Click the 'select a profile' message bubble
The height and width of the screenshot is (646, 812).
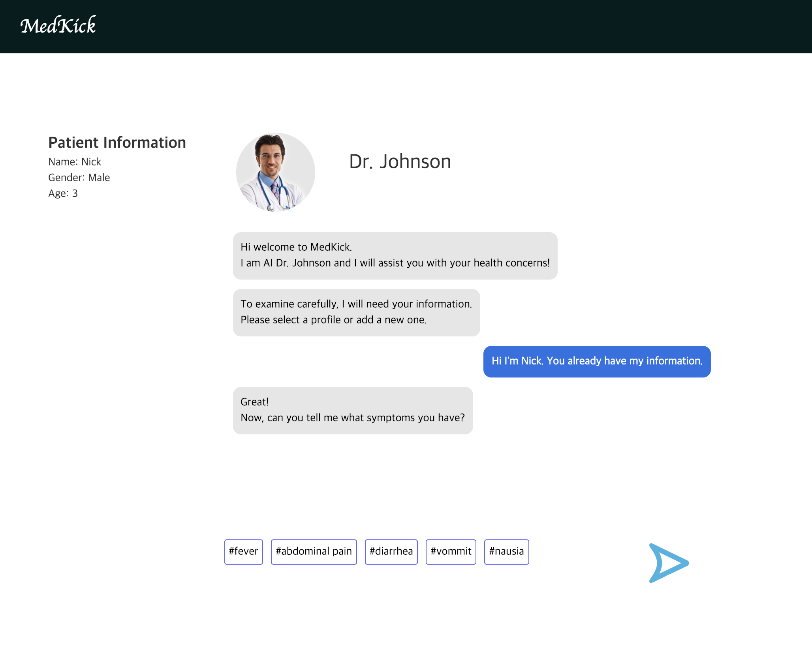click(x=356, y=312)
